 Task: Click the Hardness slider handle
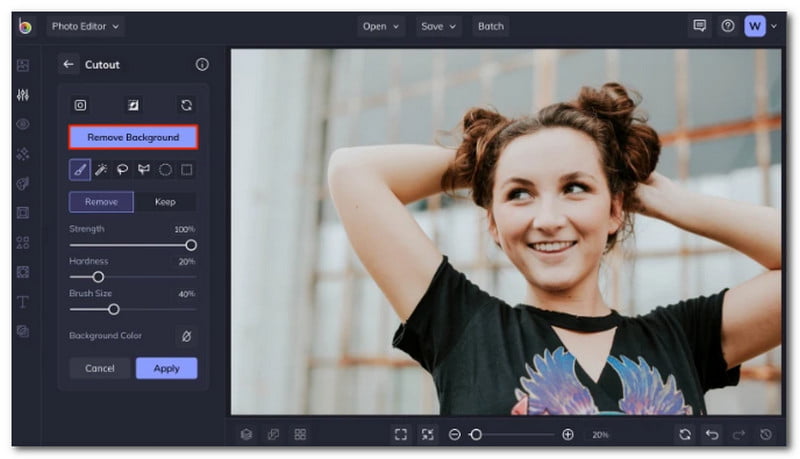pyautogui.click(x=98, y=277)
